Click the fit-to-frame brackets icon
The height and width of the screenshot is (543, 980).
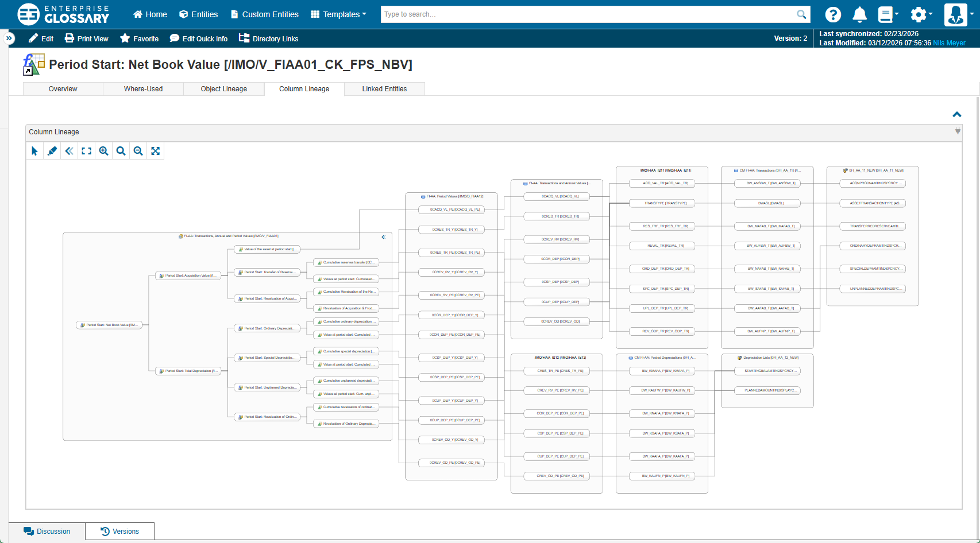point(86,151)
